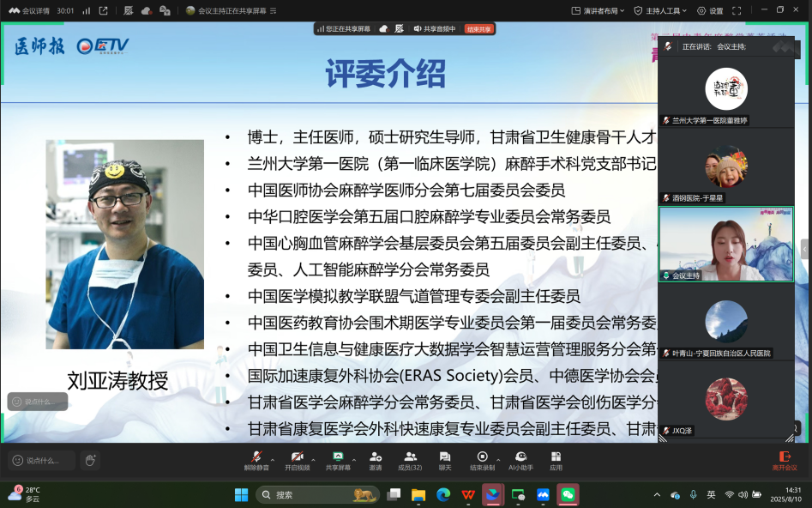Viewport: 812px width, 508px height.
Task: Open Windows Start menu
Action: click(x=241, y=494)
